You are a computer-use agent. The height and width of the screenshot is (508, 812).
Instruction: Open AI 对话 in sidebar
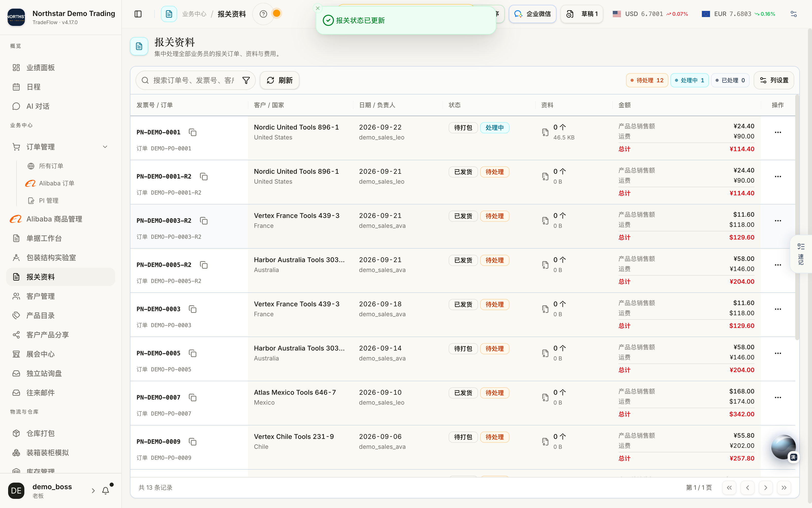[61, 106]
